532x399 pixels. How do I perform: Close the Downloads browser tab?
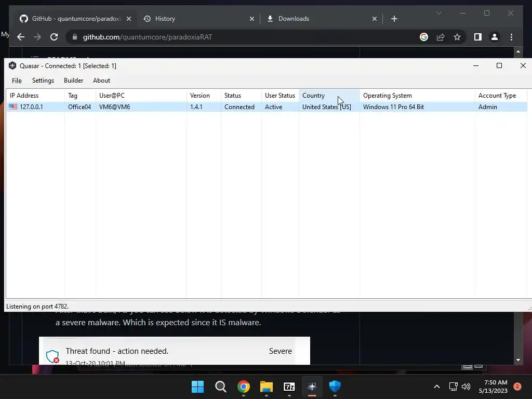[x=375, y=19]
